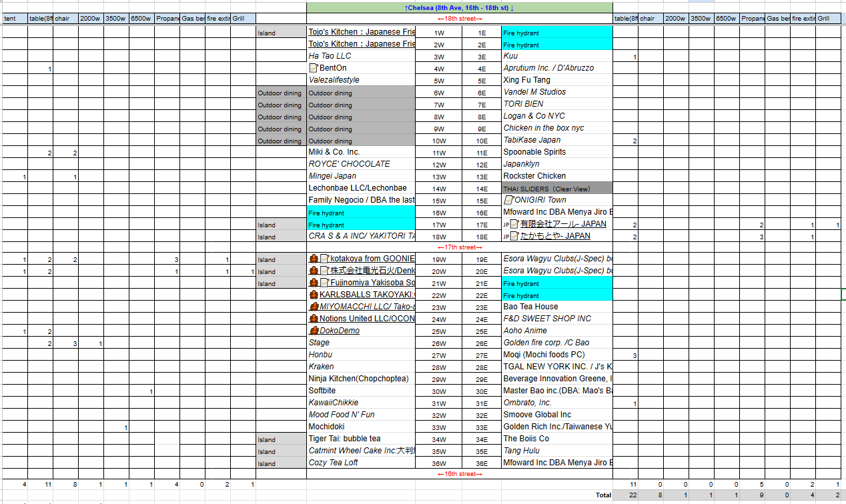Select the TORI BIEN cell
This screenshot has height=504, width=846.
(x=557, y=104)
